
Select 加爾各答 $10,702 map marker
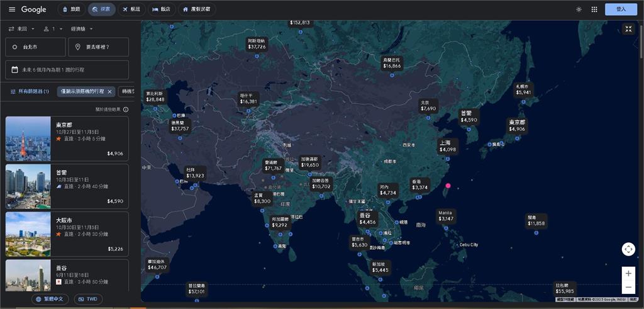click(321, 183)
